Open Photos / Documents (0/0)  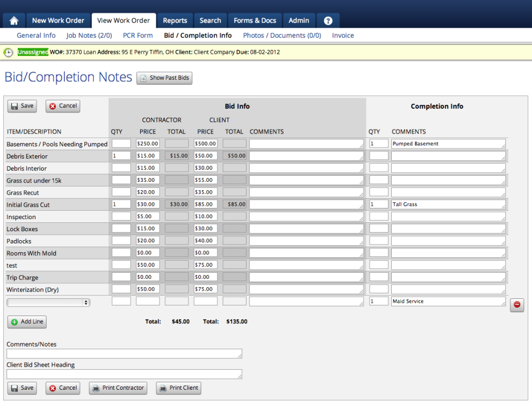pyautogui.click(x=282, y=35)
